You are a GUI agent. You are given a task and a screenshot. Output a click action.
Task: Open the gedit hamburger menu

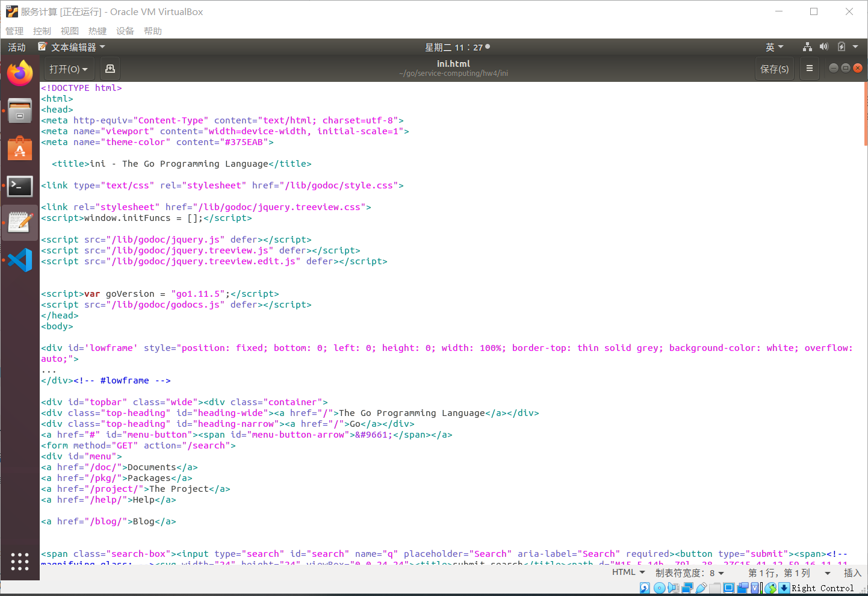(810, 69)
